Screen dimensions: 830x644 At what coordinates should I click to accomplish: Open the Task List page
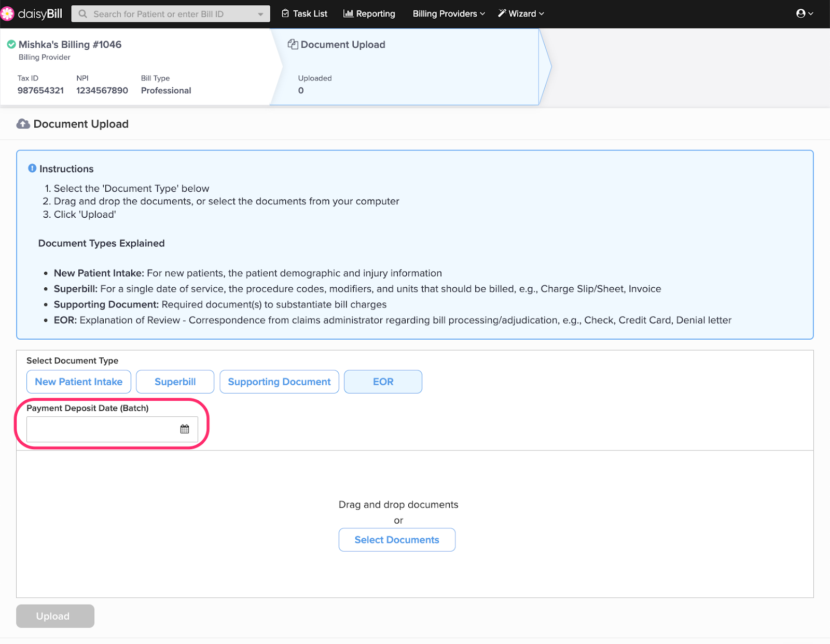(305, 14)
